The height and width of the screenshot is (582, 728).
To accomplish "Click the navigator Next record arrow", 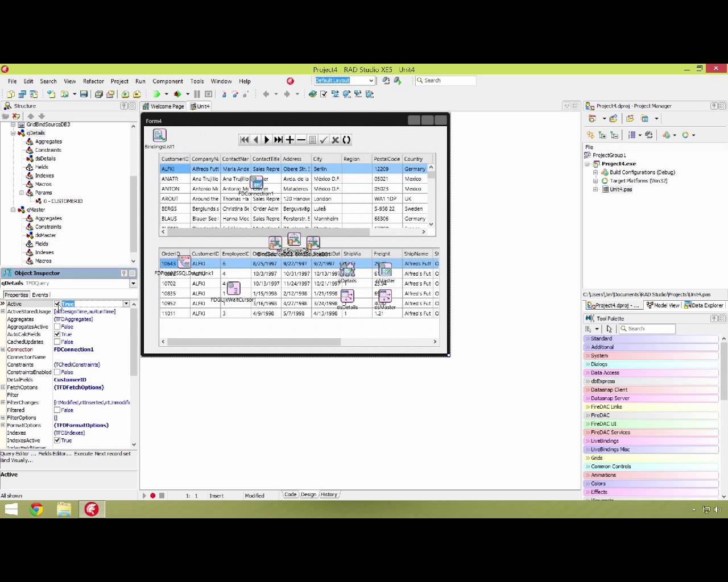I will 267,140.
